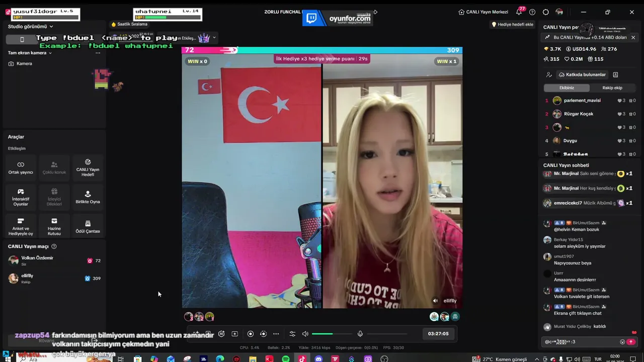
Task: Select the Katkıda bulunanlar tab
Action: pyautogui.click(x=582, y=74)
